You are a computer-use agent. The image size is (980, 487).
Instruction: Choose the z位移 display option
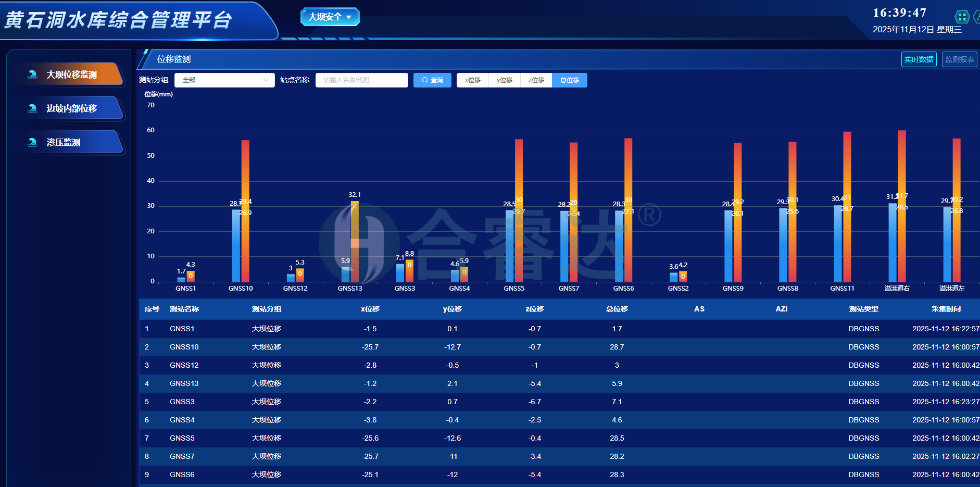click(x=536, y=80)
